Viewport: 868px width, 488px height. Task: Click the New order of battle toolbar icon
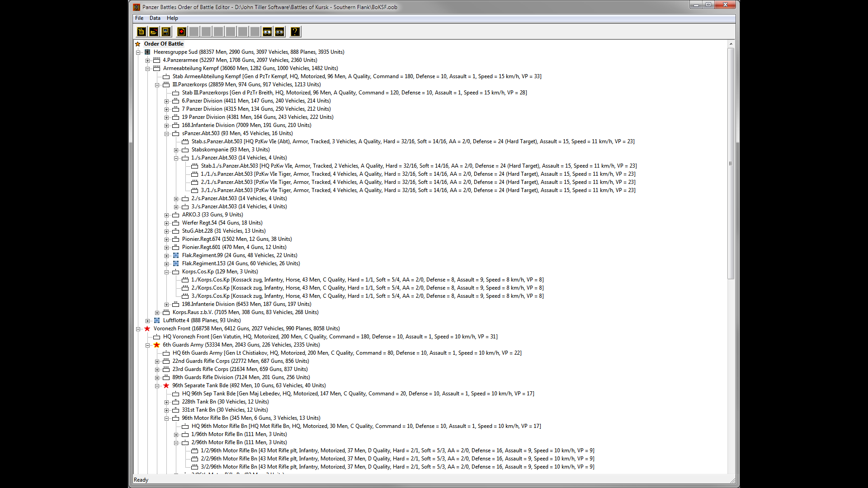(142, 32)
